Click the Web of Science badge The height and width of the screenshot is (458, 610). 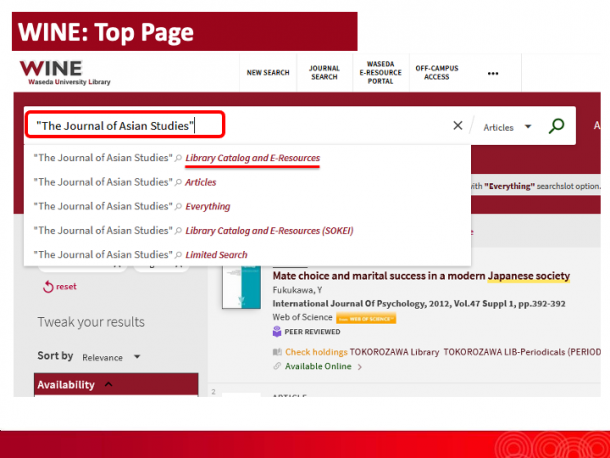pyautogui.click(x=366, y=319)
